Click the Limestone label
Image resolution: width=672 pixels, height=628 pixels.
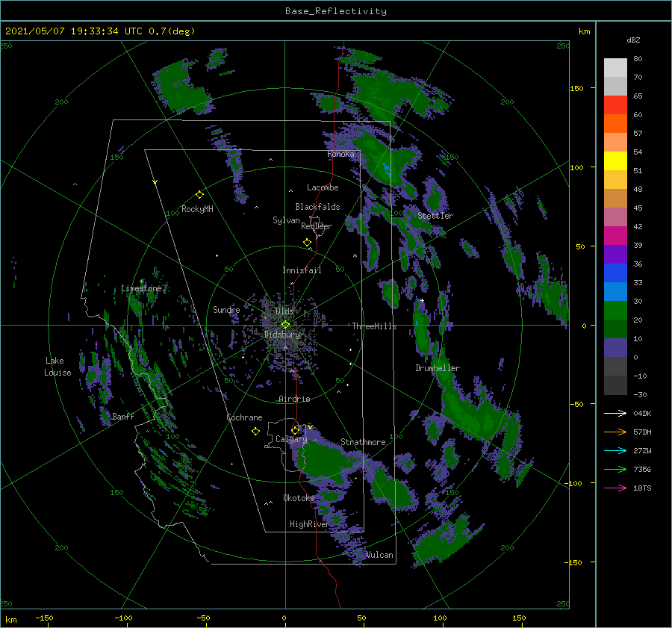pyautogui.click(x=141, y=288)
